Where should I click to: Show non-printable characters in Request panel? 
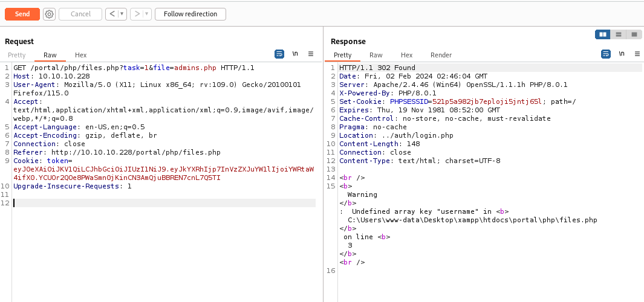tap(295, 54)
